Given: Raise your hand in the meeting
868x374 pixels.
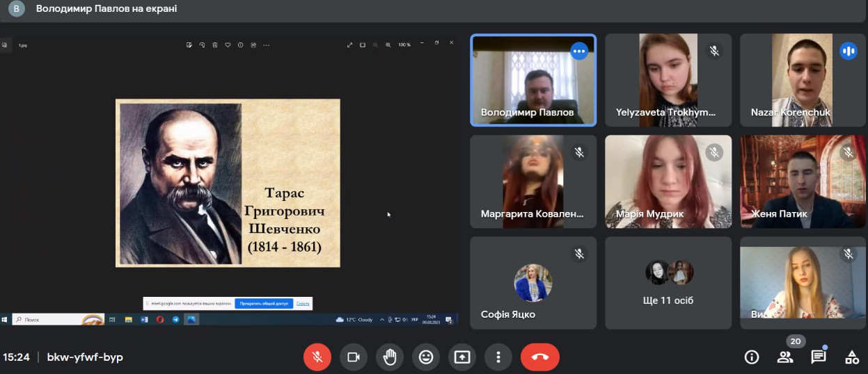Looking at the screenshot, I should [x=390, y=357].
